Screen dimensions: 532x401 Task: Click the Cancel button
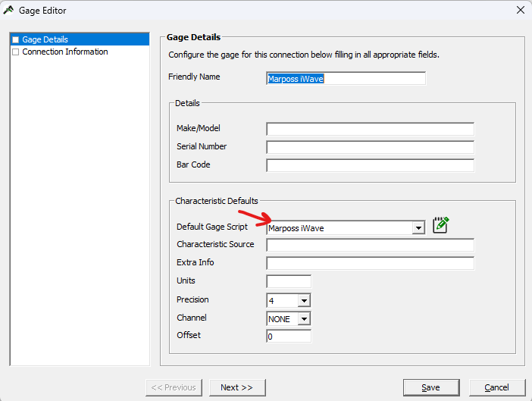coord(497,387)
